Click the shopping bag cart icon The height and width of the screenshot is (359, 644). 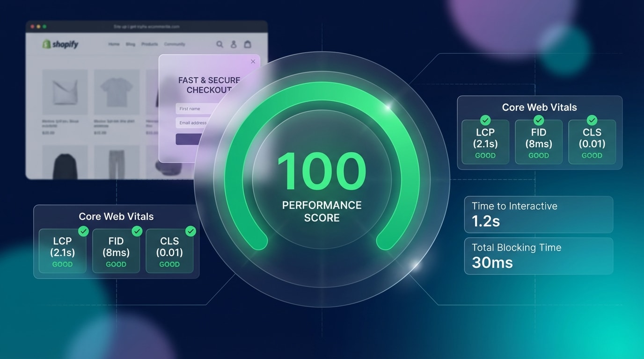click(x=247, y=44)
